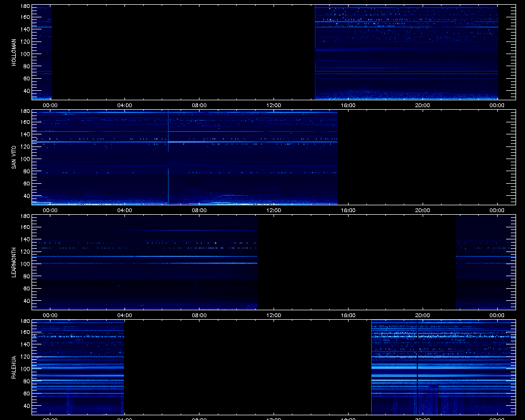Image resolution: width=525 pixels, height=420 pixels.
Task: Click 08:00 tick label under Learmonth panel
Action: (199, 315)
